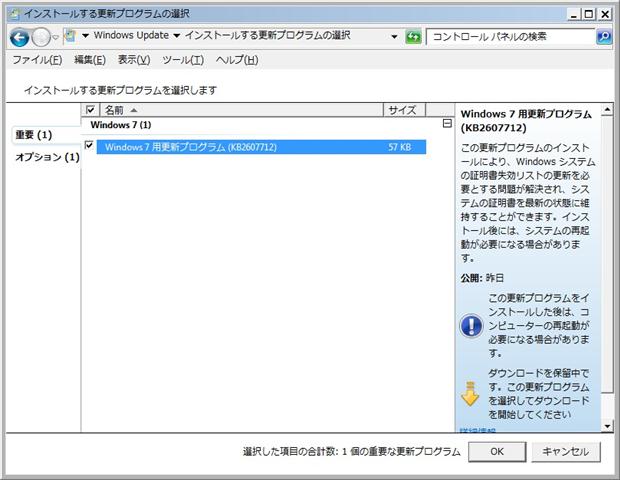
Task: Go back with the blue back arrow
Action: (19, 38)
